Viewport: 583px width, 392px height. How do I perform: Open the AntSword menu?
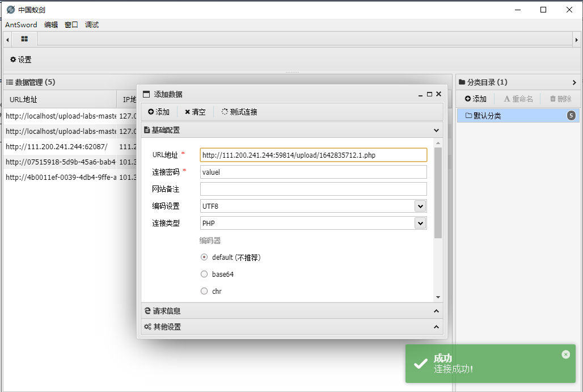21,25
